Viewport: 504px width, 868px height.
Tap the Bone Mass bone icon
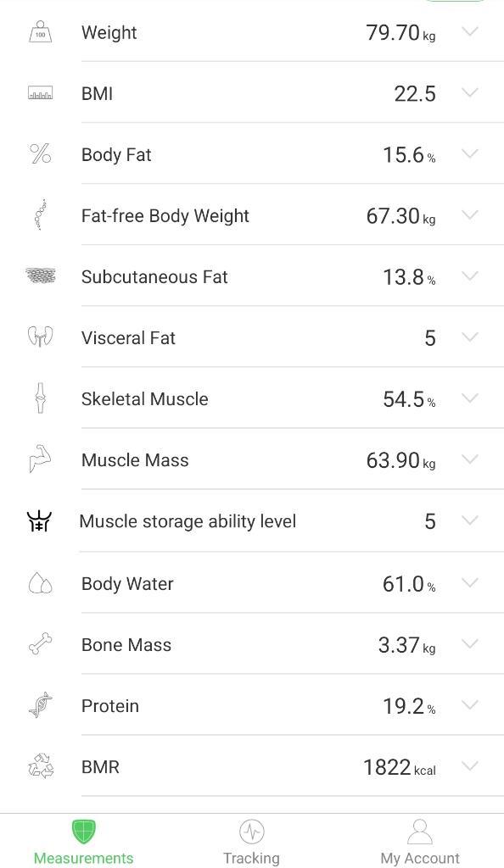click(41, 644)
